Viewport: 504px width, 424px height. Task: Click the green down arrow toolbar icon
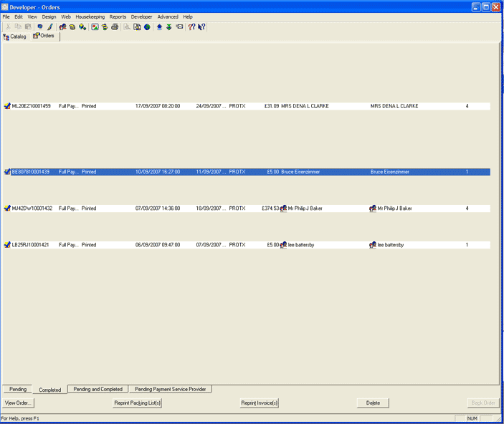(168, 26)
